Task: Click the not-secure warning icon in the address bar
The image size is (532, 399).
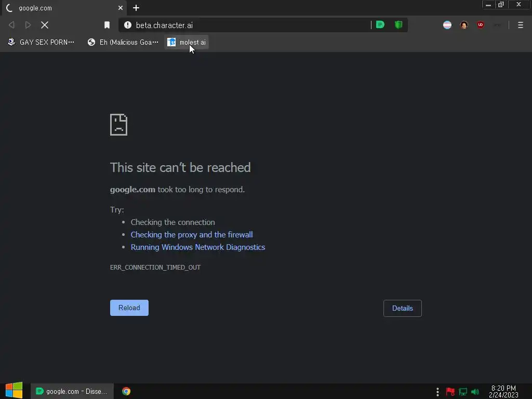Action: coord(128,25)
